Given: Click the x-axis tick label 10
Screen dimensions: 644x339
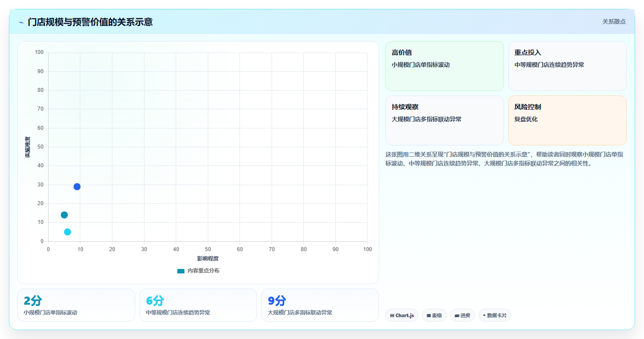Looking at the screenshot, I should [x=80, y=249].
